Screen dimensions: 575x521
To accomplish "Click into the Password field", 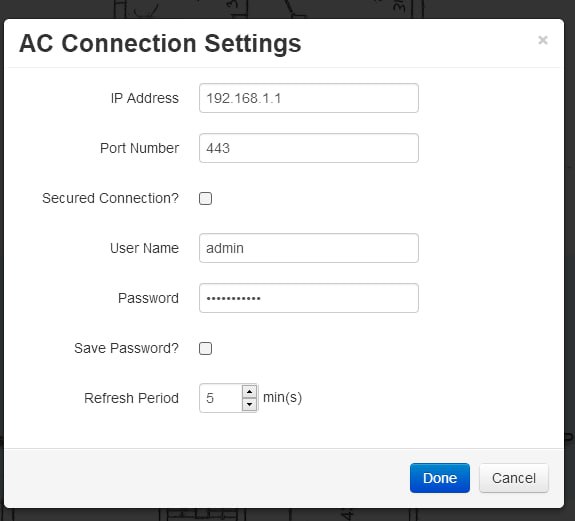I will 309,298.
